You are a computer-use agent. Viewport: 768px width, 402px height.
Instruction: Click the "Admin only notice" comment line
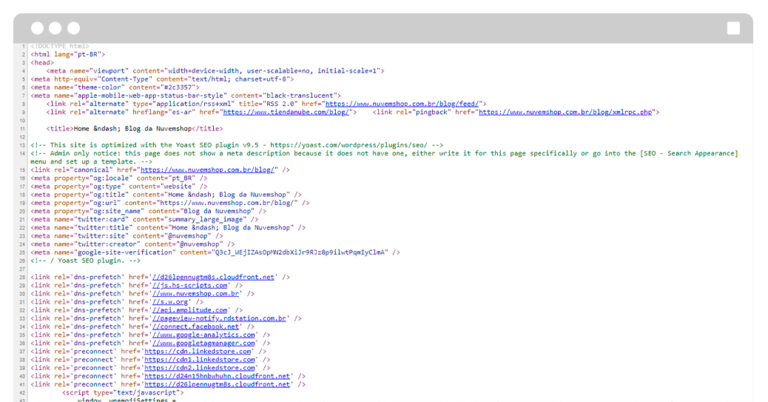pyautogui.click(x=384, y=157)
